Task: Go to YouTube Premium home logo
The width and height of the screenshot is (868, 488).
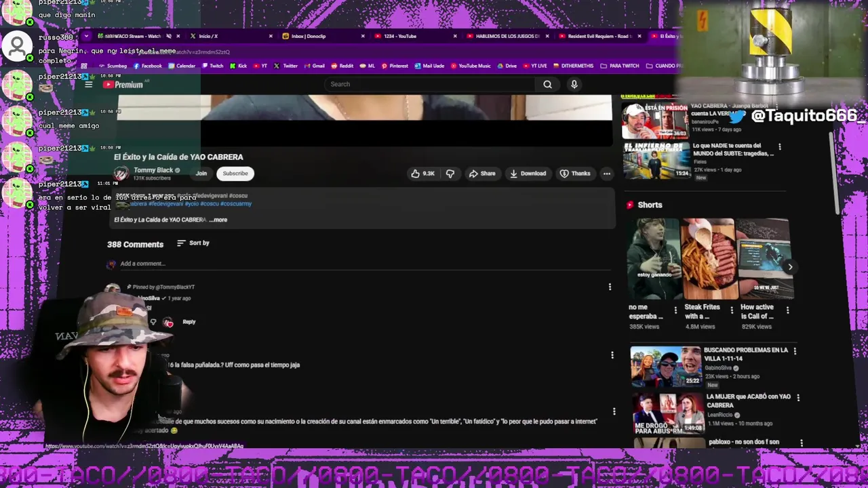Action: [x=123, y=85]
